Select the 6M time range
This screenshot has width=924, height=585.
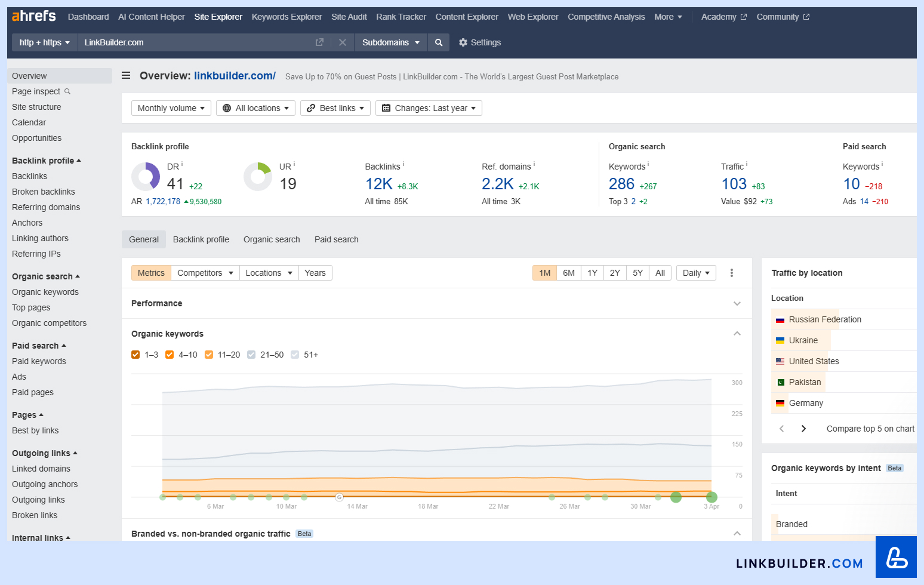569,273
